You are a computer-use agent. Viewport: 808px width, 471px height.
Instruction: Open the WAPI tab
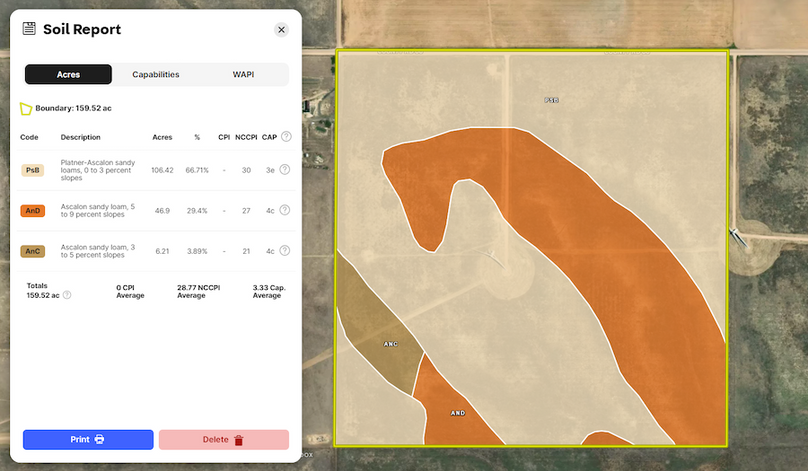(243, 75)
